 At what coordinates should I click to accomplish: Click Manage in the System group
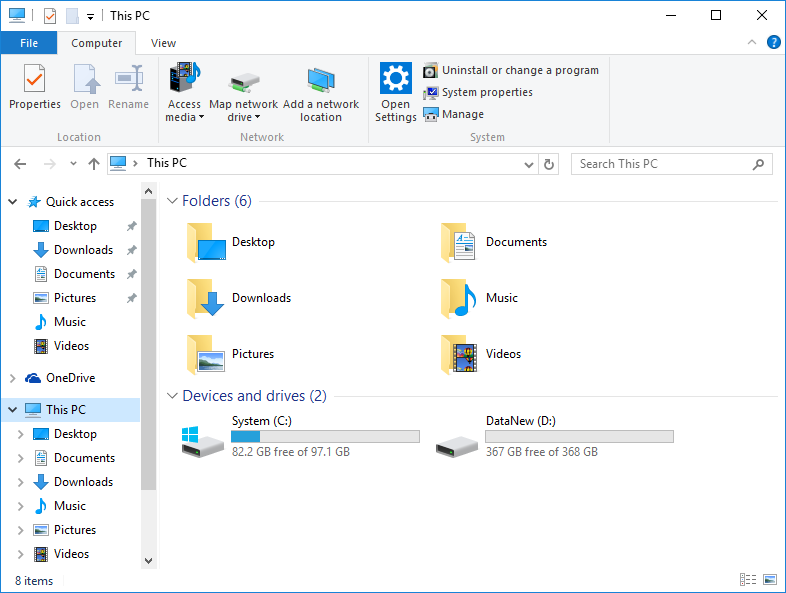[x=454, y=114]
